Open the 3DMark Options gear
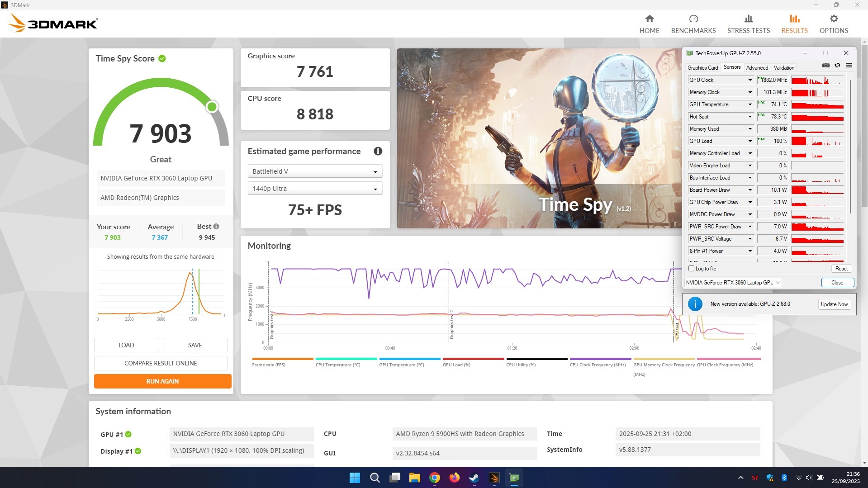Screen dimensions: 868x488 [x=834, y=24]
